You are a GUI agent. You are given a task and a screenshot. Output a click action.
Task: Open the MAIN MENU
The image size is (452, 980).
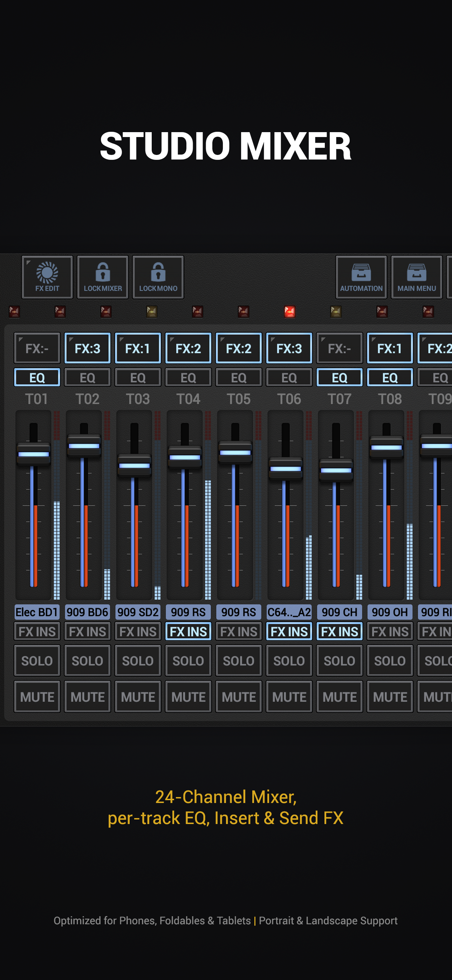click(x=417, y=277)
